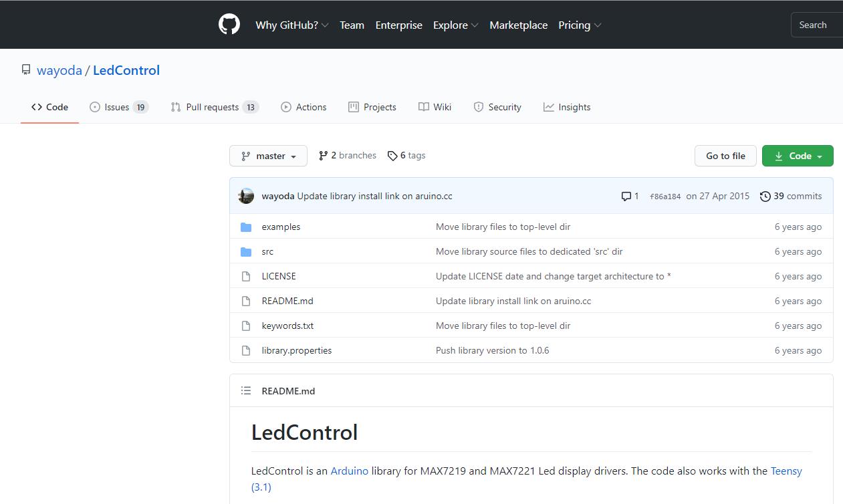Open the src folder
This screenshot has height=504, width=843.
point(267,251)
